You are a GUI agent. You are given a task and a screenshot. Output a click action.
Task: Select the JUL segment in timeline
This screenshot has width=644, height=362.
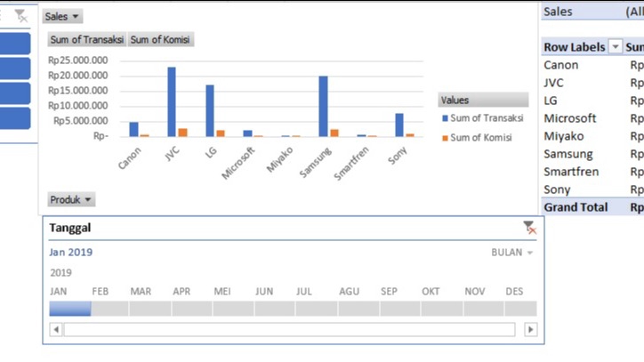click(x=317, y=309)
